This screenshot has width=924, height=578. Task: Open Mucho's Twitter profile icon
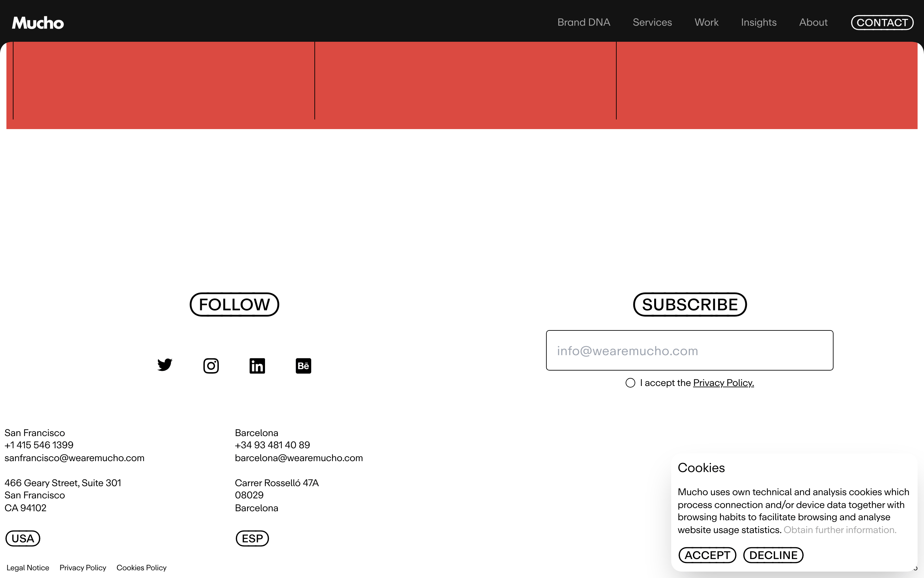[165, 365]
